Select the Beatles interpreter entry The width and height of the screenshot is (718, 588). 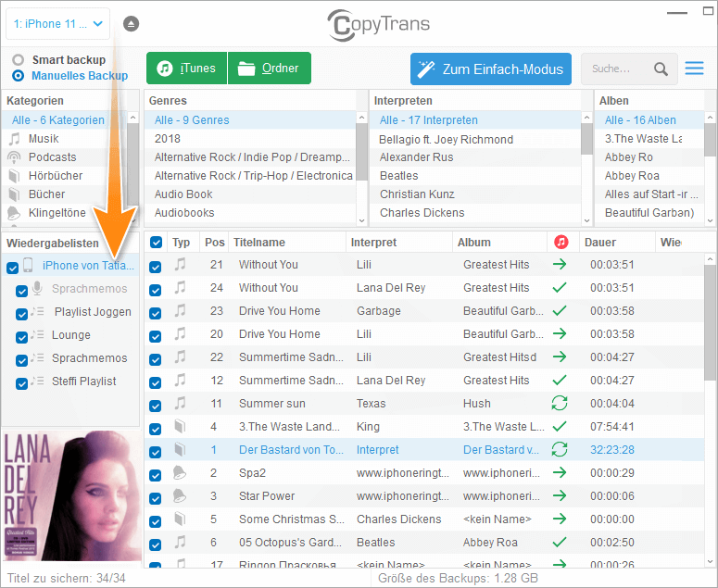coord(475,176)
